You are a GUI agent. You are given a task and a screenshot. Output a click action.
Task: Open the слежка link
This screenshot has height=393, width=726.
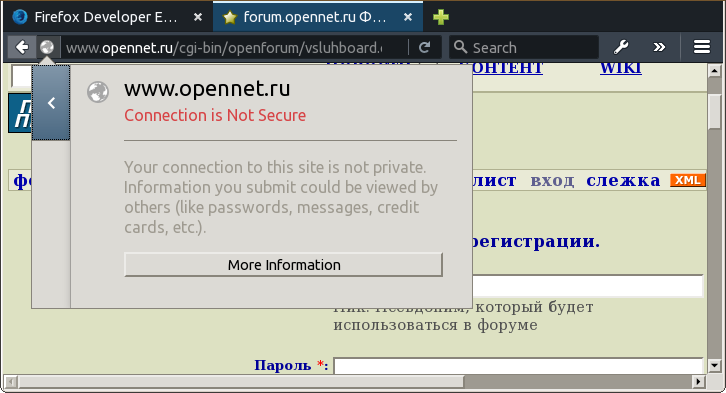click(623, 180)
